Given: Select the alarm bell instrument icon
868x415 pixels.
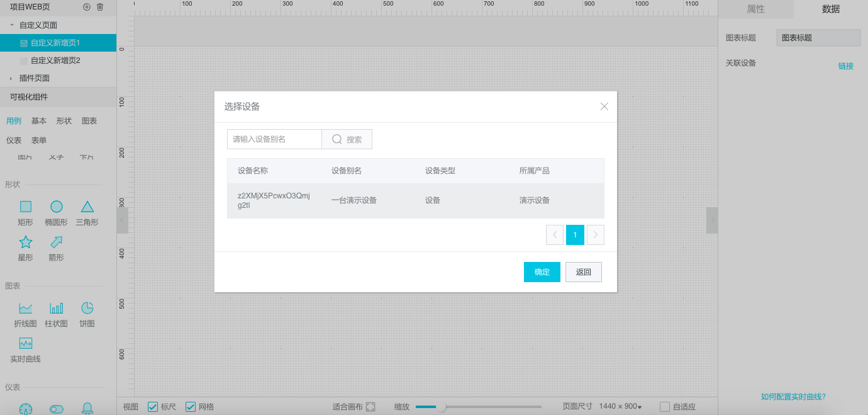Looking at the screenshot, I should point(87,409).
